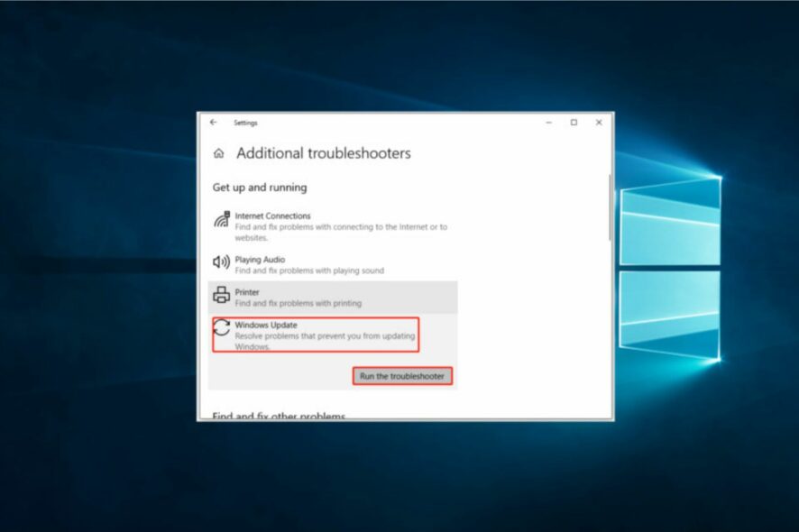Click the Playing Audio speaker icon

221,261
